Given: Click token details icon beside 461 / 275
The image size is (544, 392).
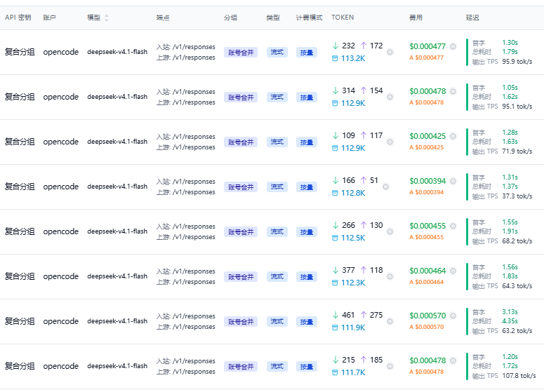Looking at the screenshot, I should click(390, 322).
